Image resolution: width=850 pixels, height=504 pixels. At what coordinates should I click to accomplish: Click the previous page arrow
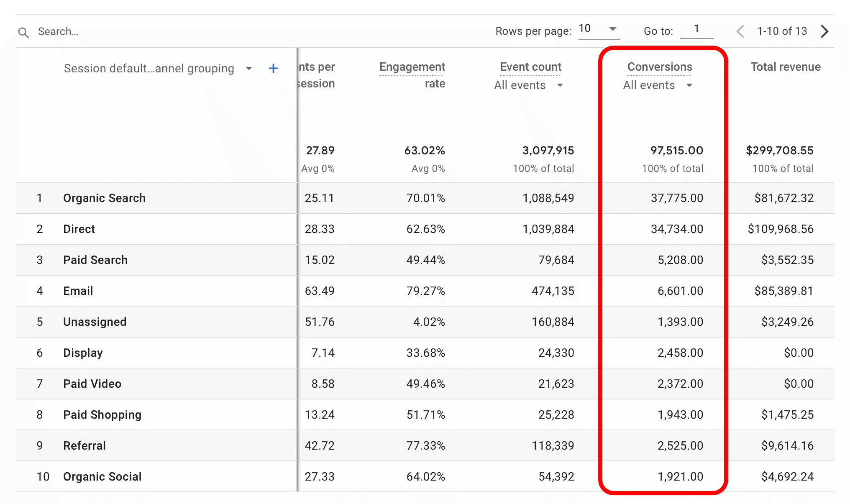click(x=740, y=31)
